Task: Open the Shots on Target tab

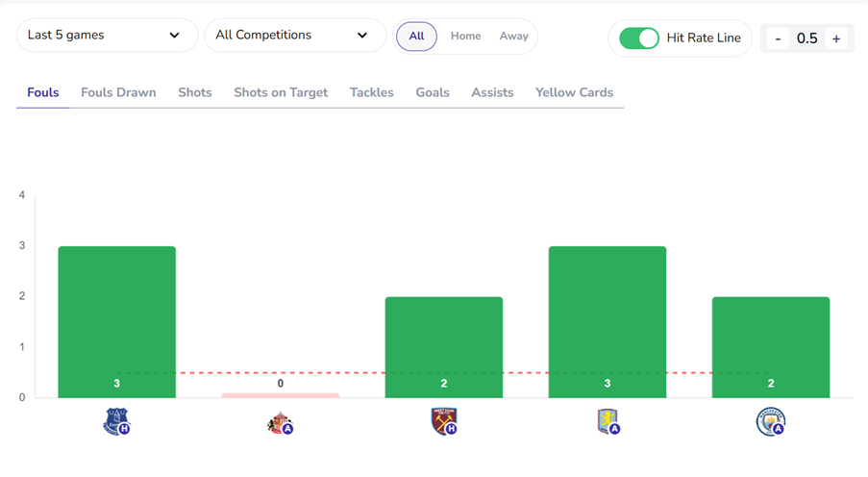Action: (281, 92)
